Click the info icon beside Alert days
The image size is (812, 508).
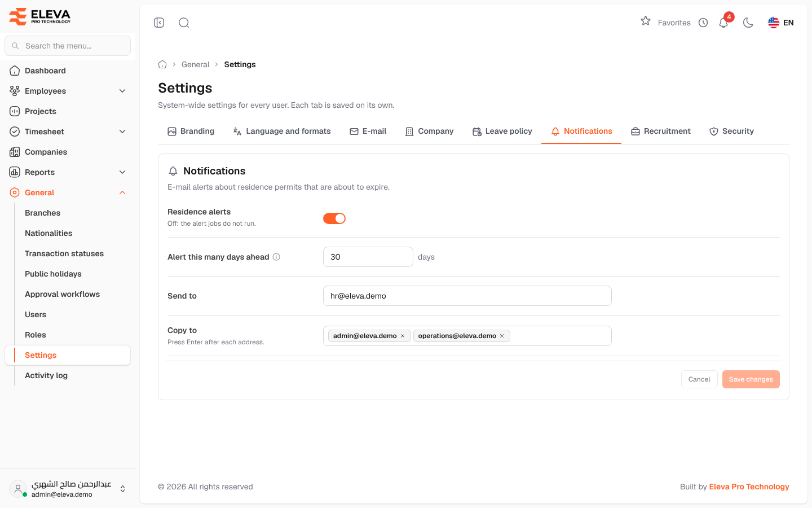[x=276, y=257]
